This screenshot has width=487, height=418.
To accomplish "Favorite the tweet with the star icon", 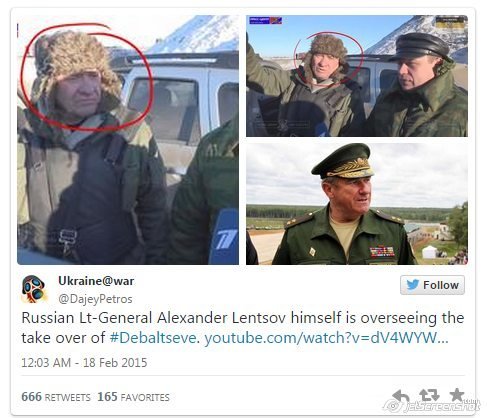I will 457,394.
